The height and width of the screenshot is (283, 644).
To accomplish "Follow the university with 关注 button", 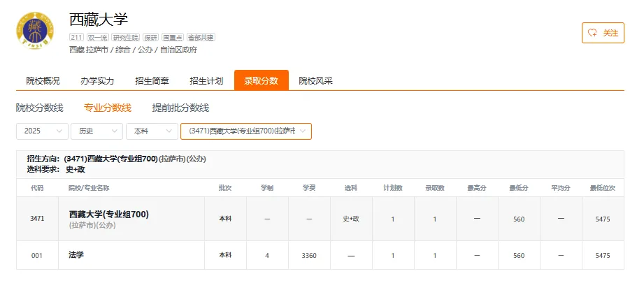I will 603,33.
